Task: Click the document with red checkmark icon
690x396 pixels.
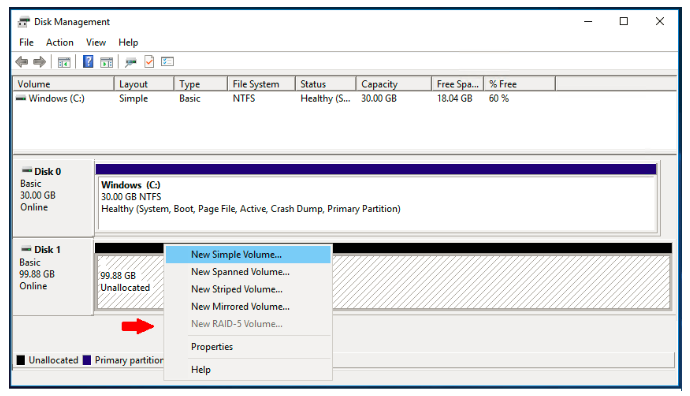Action: tap(149, 62)
